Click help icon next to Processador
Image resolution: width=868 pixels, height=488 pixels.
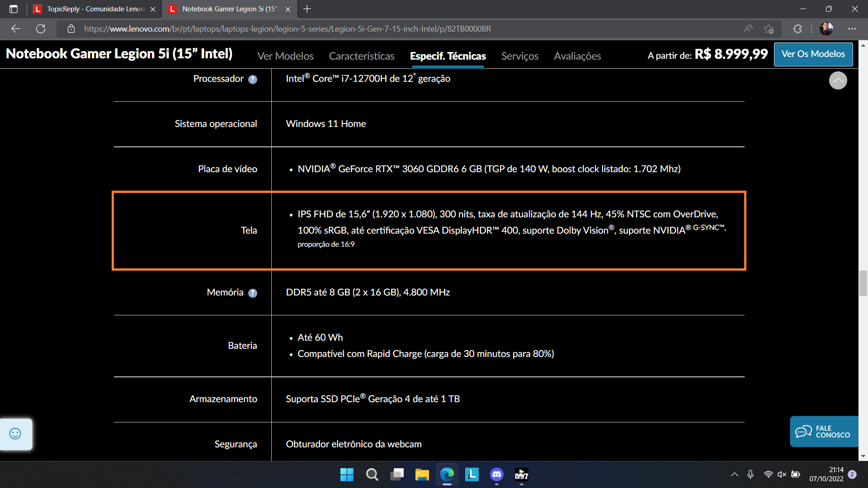point(253,80)
